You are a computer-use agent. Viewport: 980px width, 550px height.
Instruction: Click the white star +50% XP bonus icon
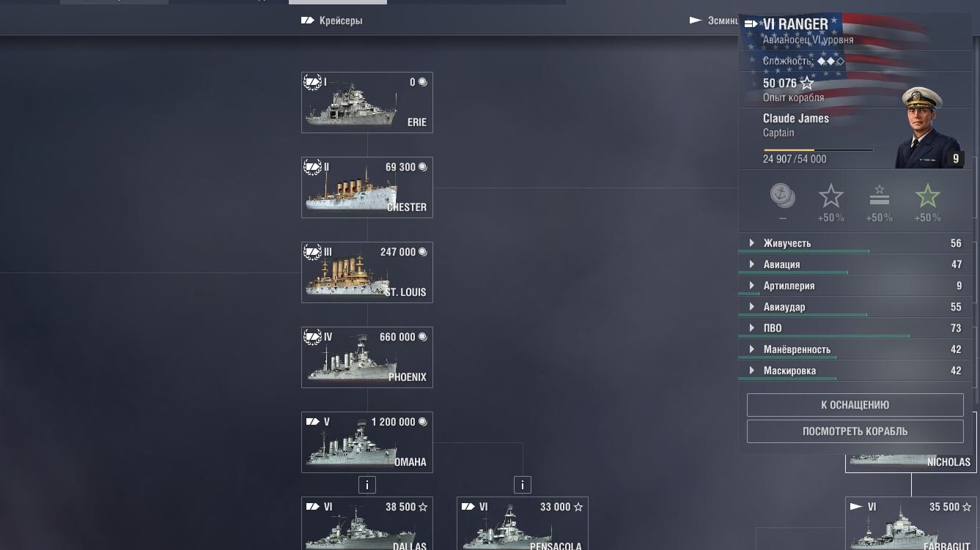[831, 196]
